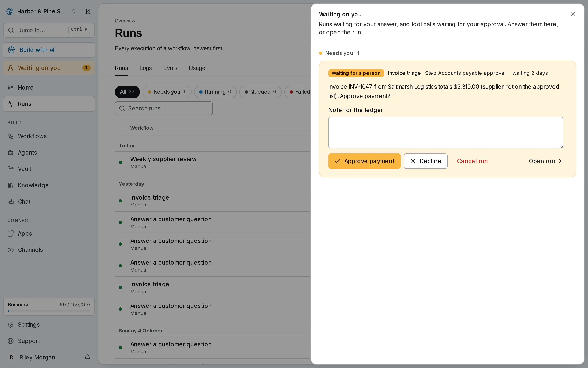Click the search magnifier in Search runs
The height and width of the screenshot is (368, 588).
tap(122, 108)
